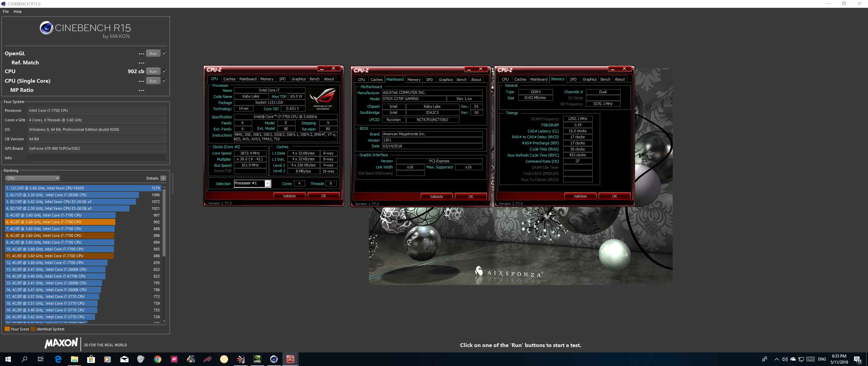This screenshot has width=868, height=366.
Task: Run the OpenGL benchmark
Action: (153, 54)
